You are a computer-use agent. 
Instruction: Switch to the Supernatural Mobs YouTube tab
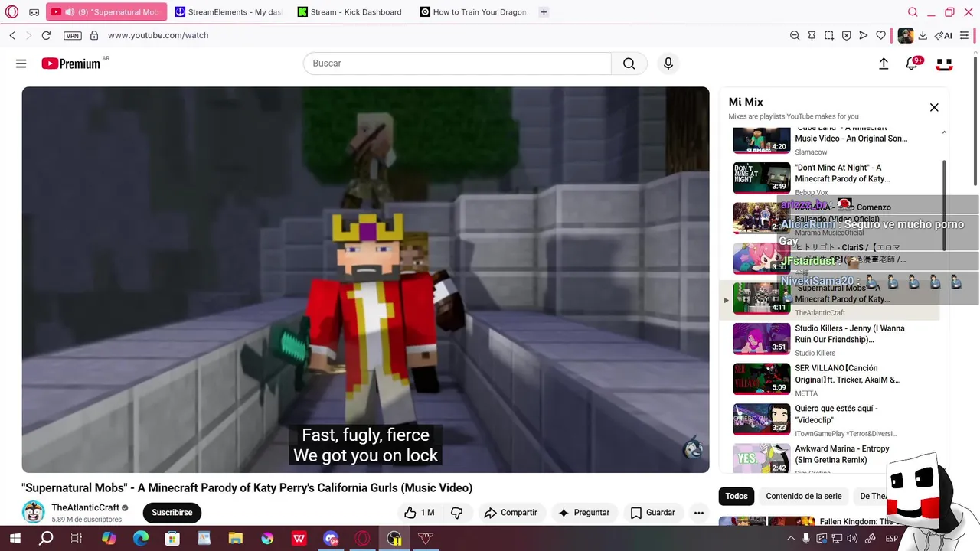[106, 12]
